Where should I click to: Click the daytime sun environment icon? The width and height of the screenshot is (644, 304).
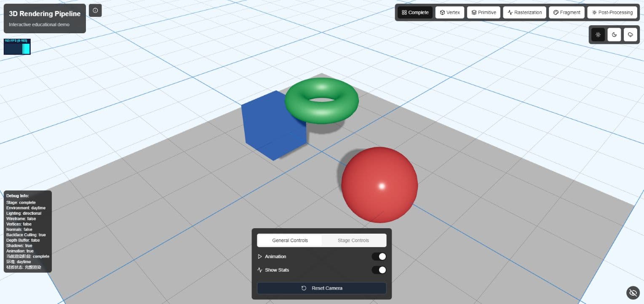[x=598, y=35]
